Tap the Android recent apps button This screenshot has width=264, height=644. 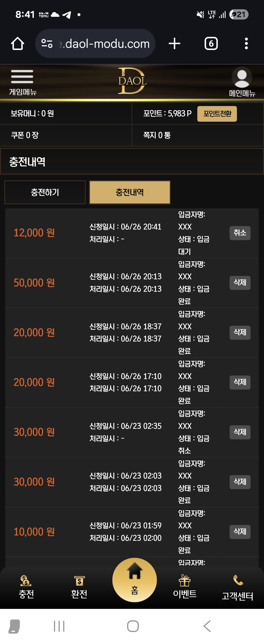click(59, 626)
